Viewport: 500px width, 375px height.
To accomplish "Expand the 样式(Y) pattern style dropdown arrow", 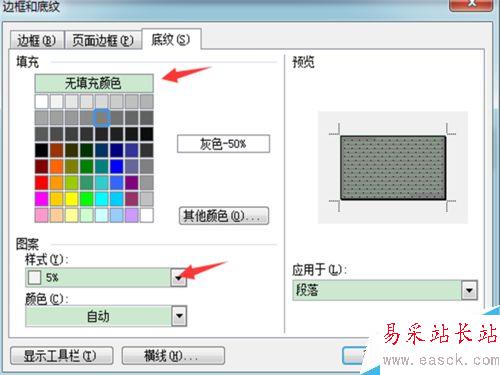I will [x=179, y=278].
